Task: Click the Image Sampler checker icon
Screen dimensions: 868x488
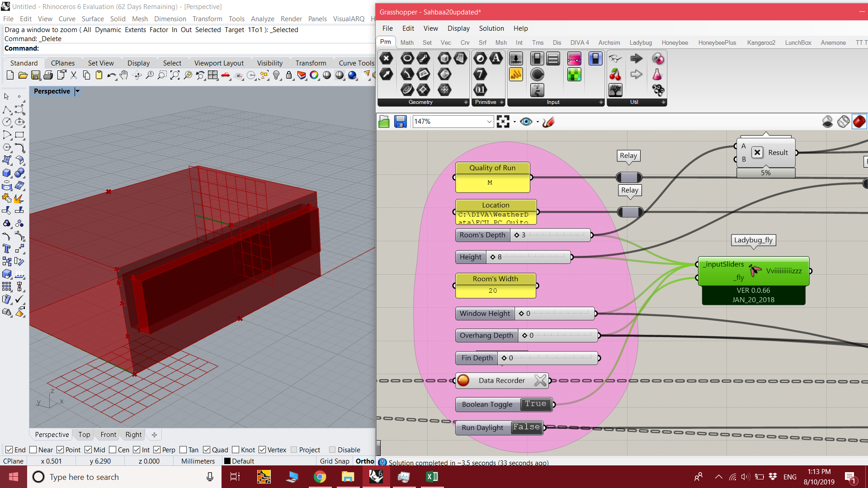Action: coord(574,75)
